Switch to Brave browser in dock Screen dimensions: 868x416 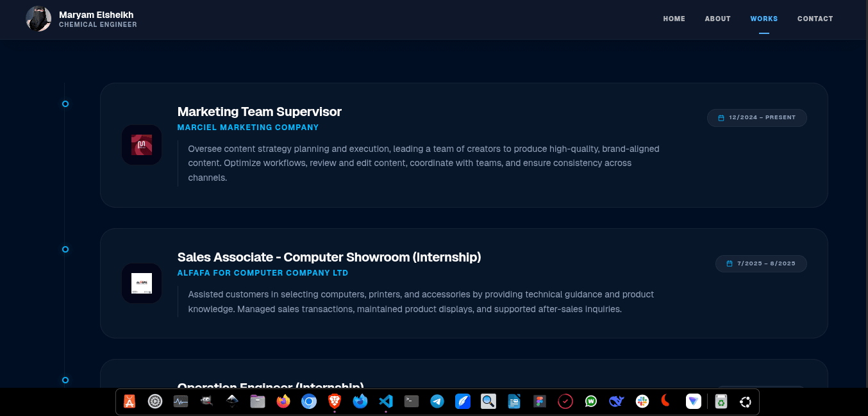(x=335, y=402)
